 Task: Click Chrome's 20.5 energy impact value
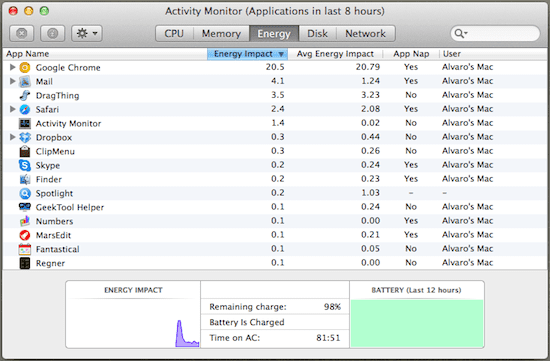[x=275, y=67]
